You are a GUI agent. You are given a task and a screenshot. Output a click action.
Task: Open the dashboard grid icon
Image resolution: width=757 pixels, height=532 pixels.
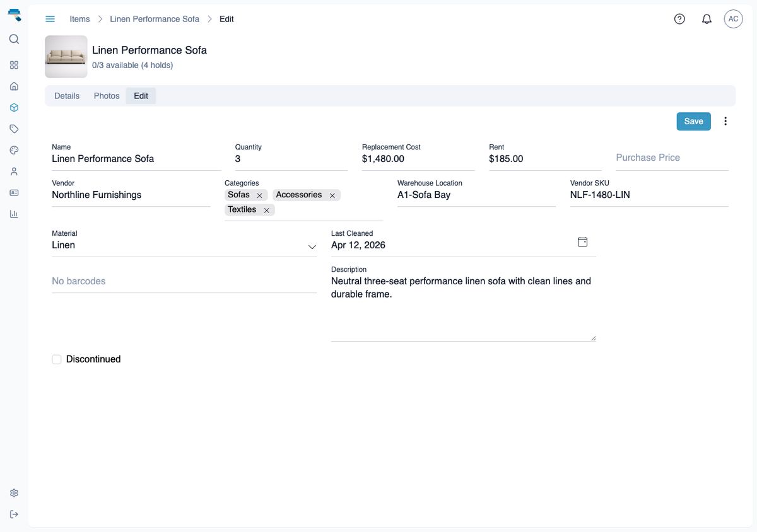tap(14, 65)
